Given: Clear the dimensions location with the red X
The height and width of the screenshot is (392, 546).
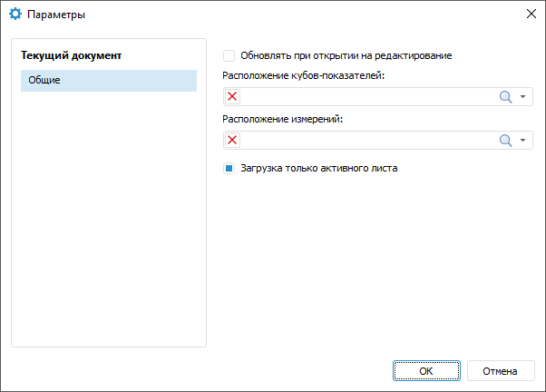Looking at the screenshot, I should click(x=232, y=140).
